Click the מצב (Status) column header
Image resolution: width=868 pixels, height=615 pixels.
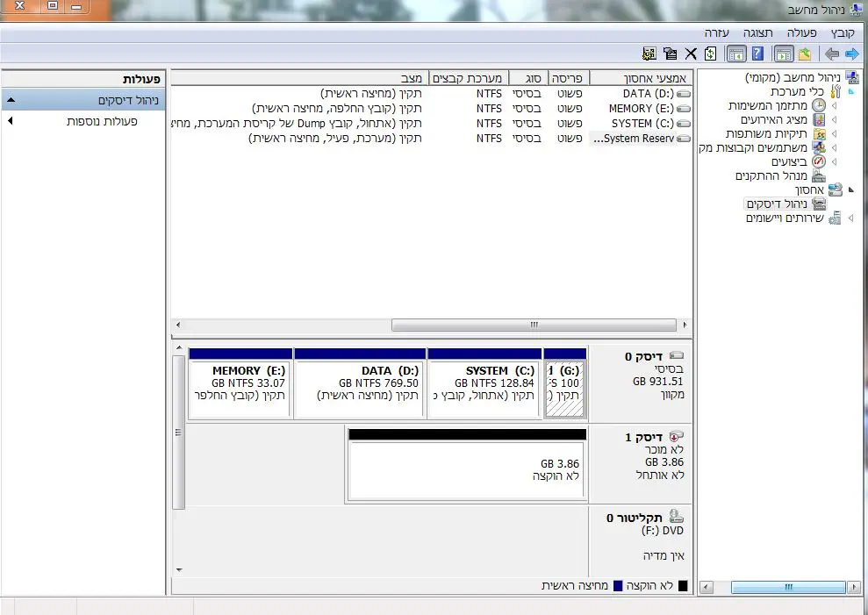[x=412, y=78]
